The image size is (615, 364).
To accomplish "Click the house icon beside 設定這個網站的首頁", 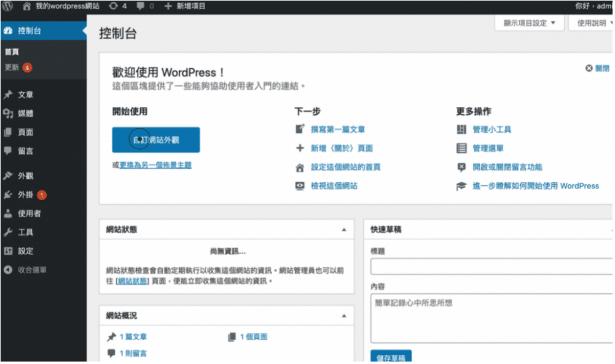I will point(300,168).
